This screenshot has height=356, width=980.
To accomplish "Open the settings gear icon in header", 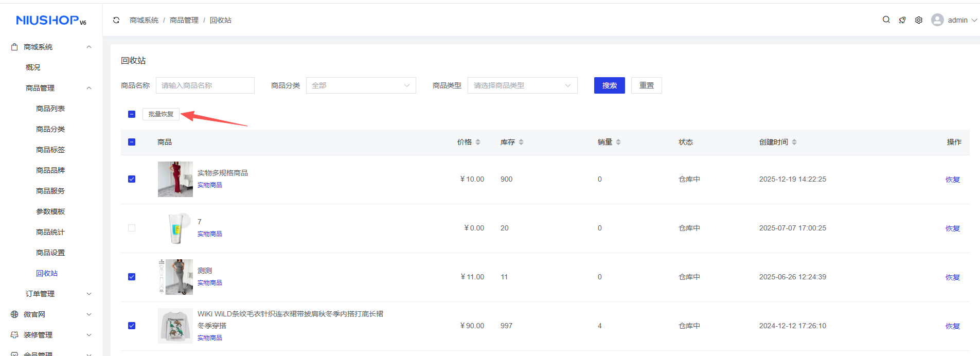I will pos(919,20).
